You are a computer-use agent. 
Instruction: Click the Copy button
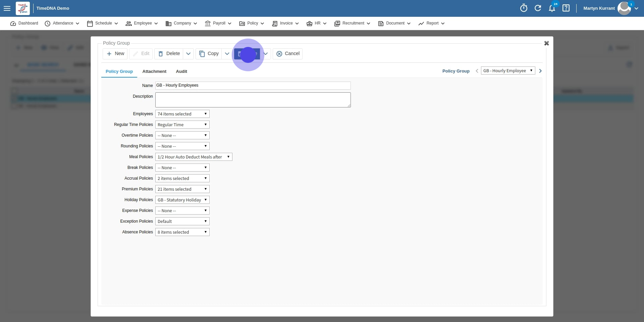point(209,54)
